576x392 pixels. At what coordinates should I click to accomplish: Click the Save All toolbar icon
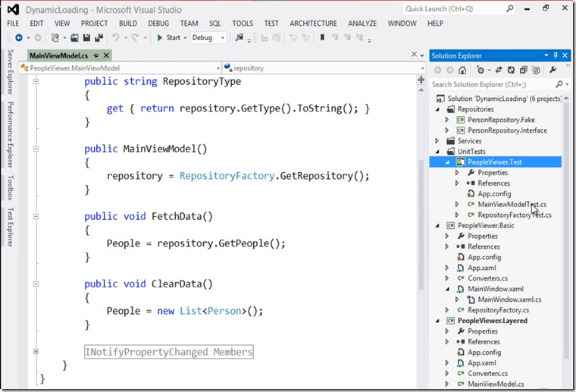click(x=99, y=37)
